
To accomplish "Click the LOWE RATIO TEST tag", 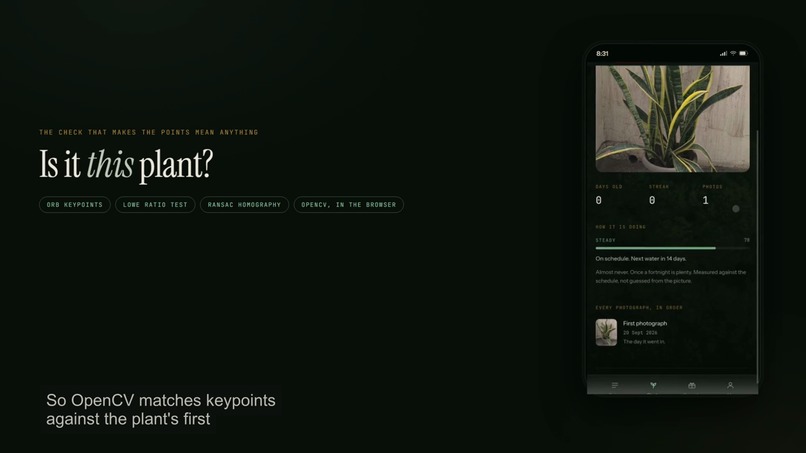I will (155, 205).
